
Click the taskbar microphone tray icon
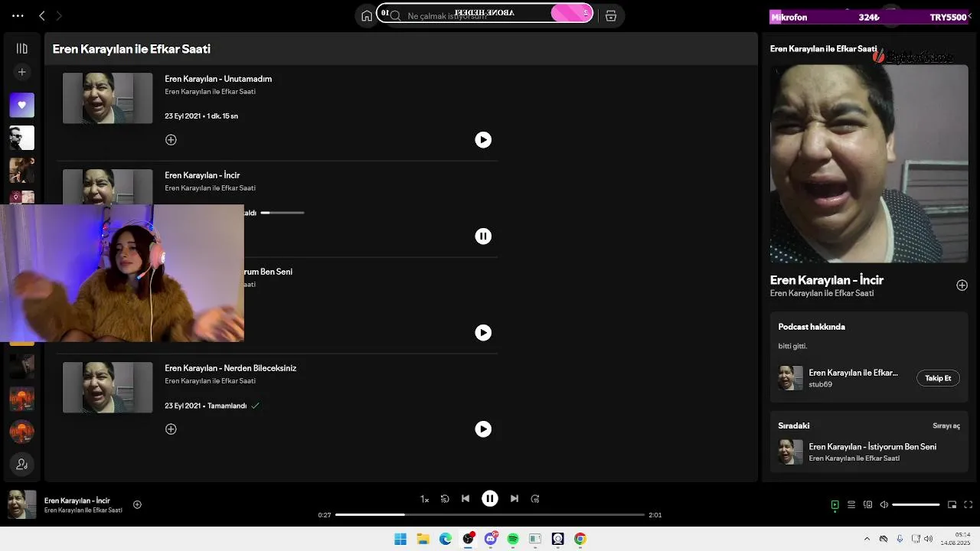900,539
